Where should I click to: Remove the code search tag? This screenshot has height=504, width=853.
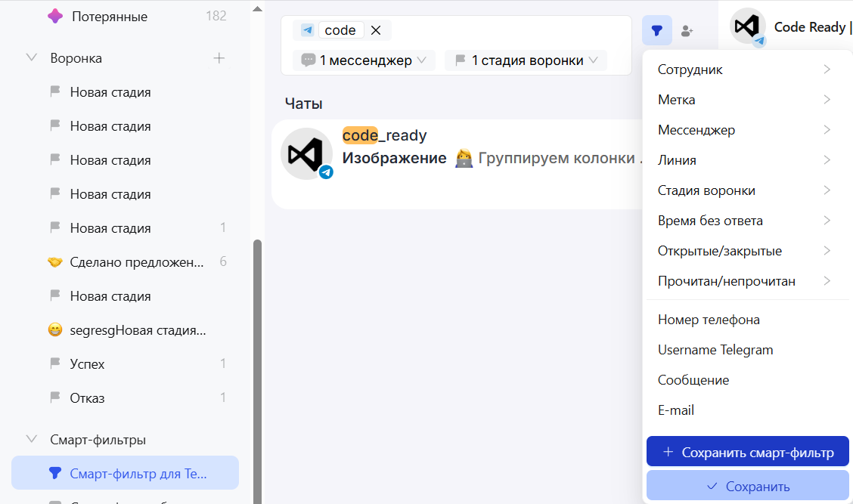pos(376,31)
